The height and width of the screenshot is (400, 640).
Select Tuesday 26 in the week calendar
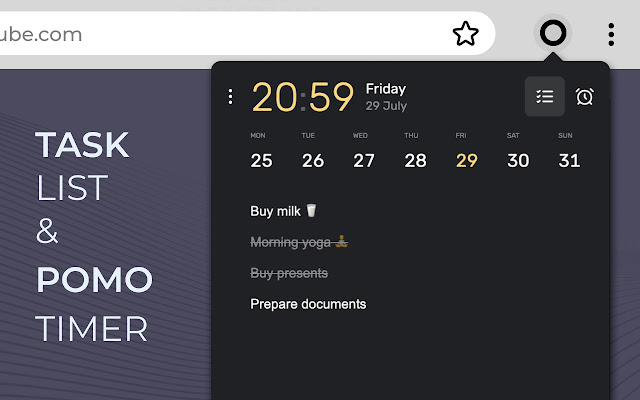click(313, 152)
